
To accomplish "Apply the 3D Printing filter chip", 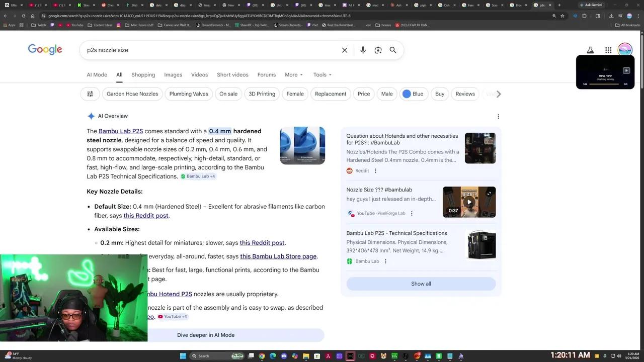I will pos(262,94).
